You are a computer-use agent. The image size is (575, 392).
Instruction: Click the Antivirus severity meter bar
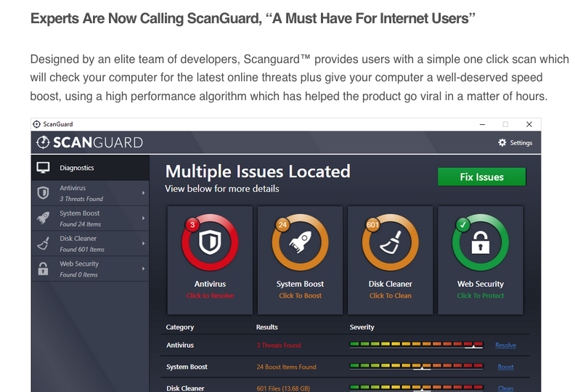pos(416,345)
